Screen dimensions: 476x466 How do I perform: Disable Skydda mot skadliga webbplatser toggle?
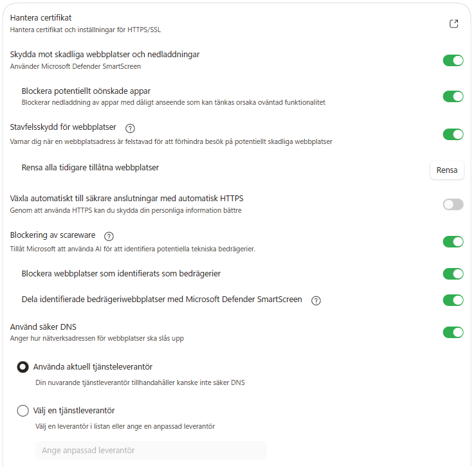(453, 60)
